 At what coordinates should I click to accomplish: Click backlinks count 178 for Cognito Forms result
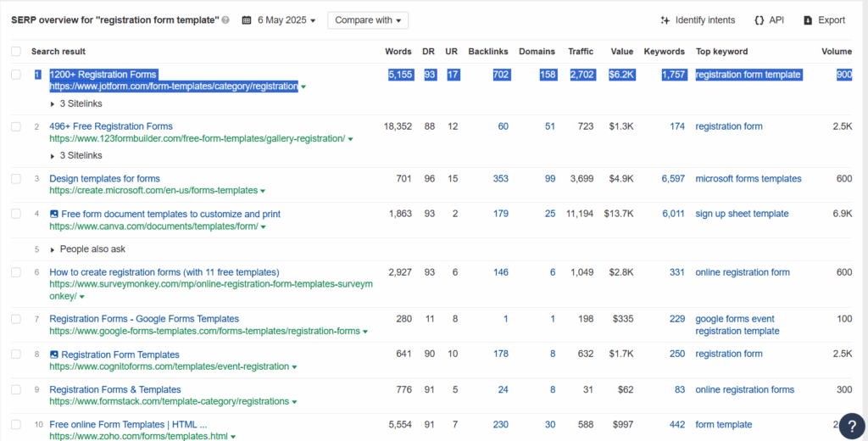500,354
